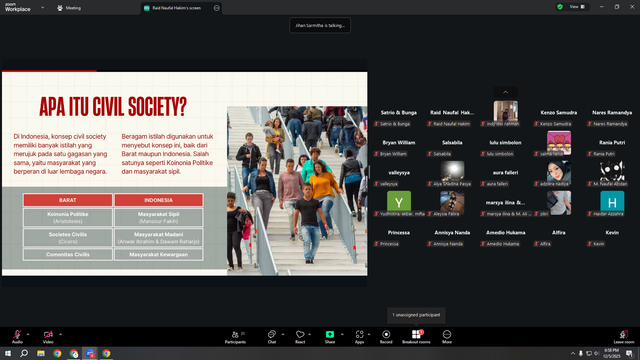This screenshot has width=640, height=360.
Task: Open the More options icon
Action: click(x=447, y=334)
